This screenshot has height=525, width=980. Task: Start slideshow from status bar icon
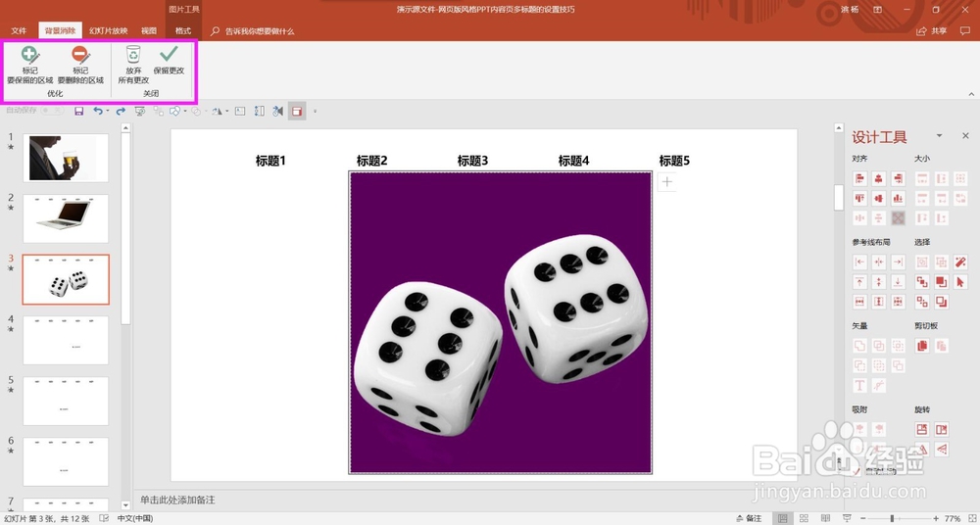point(847,519)
